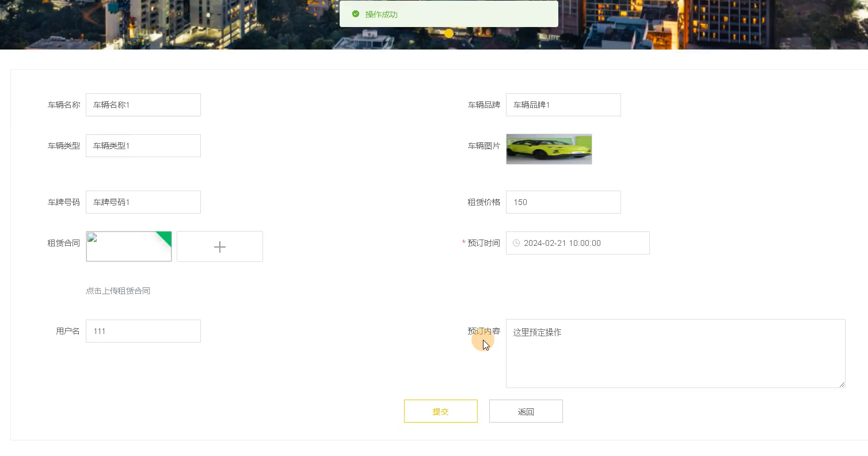Screen dimensions: 868x456
Task: Click the 租赁价格 field showing 150
Action: [564, 202]
